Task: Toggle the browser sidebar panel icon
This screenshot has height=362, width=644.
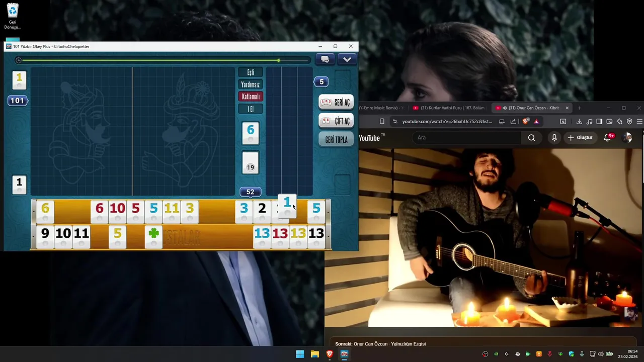Action: pos(599,121)
